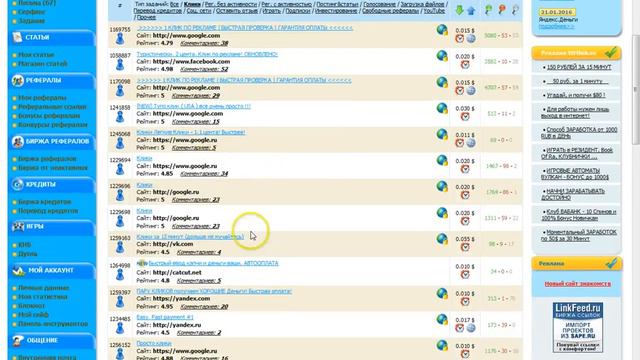Screen dimensions: 640x360
Task: Open task title 'Просто клики'
Action: pyautogui.click(x=154, y=343)
